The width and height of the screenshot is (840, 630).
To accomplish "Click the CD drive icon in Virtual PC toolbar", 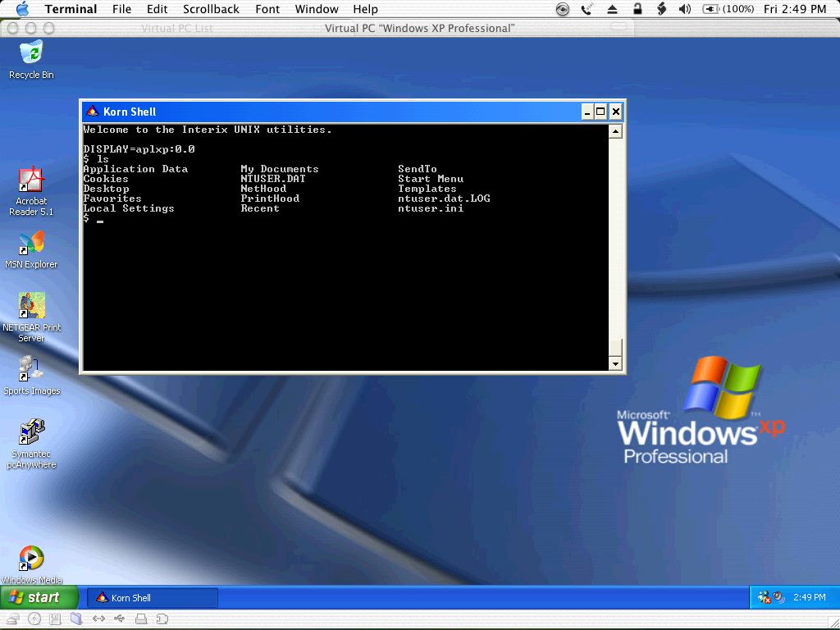I will pyautogui.click(x=34, y=619).
